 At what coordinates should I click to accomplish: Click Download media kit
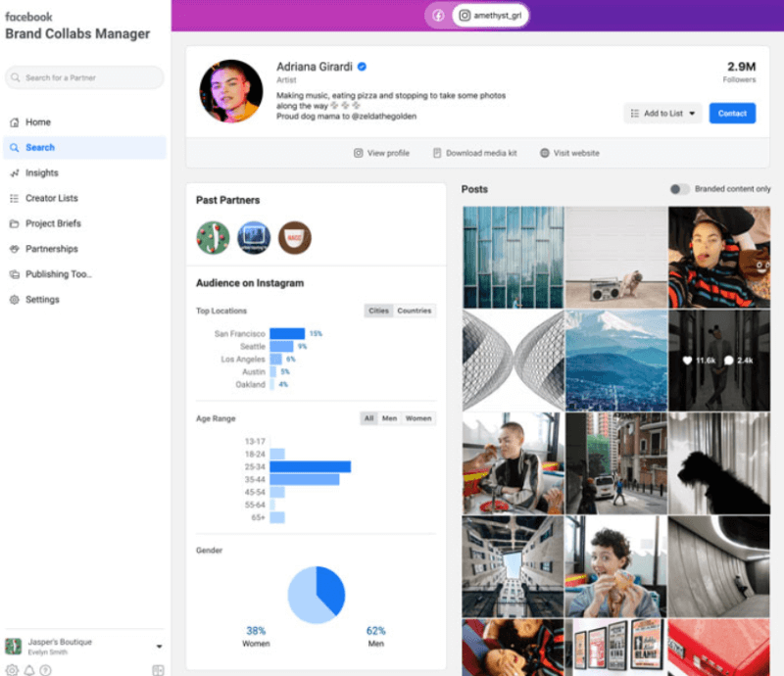pyautogui.click(x=475, y=153)
